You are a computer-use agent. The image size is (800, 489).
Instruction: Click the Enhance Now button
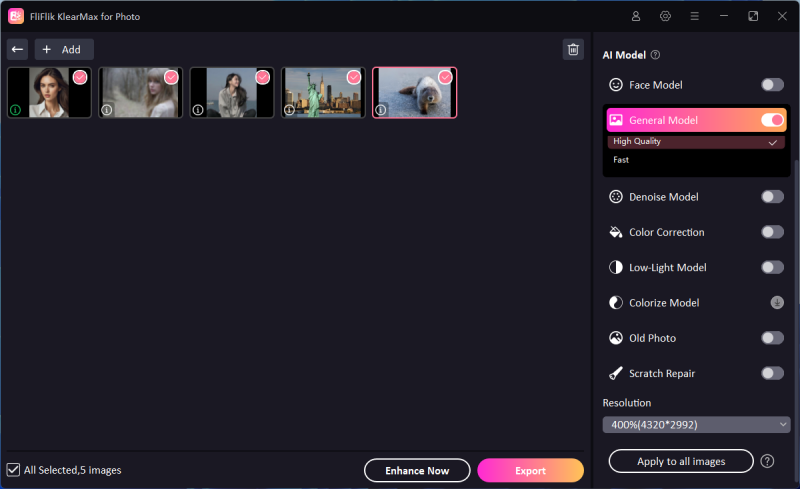(x=417, y=470)
